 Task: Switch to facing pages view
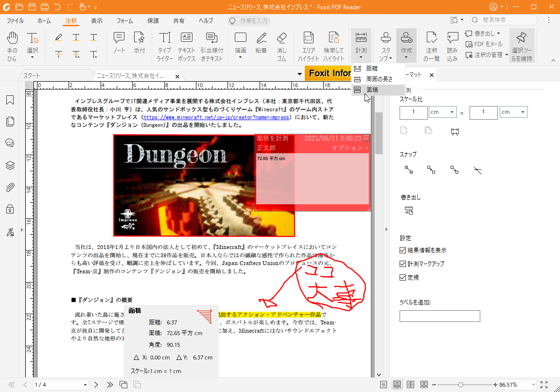(410, 385)
